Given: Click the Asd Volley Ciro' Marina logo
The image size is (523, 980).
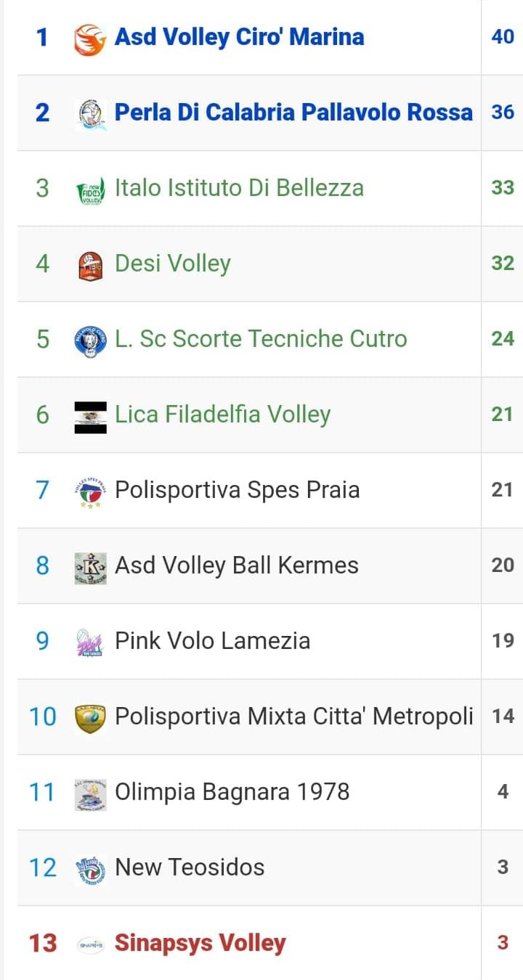Looking at the screenshot, I should pos(90,38).
